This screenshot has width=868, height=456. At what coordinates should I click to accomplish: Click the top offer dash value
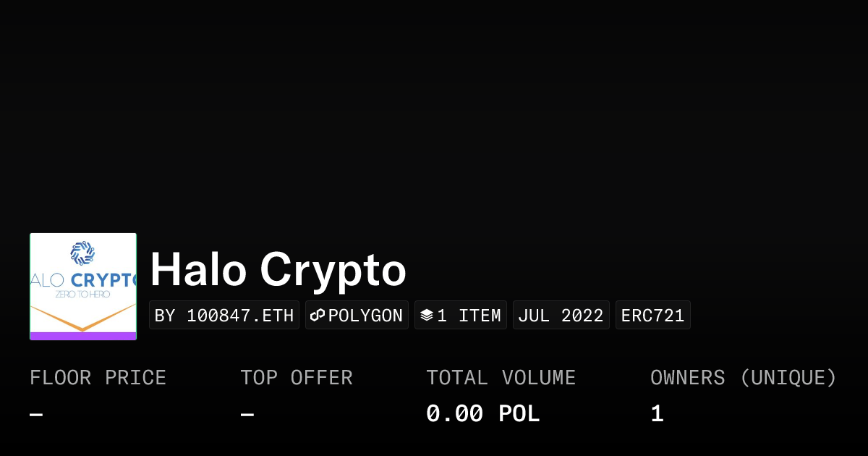pyautogui.click(x=247, y=415)
